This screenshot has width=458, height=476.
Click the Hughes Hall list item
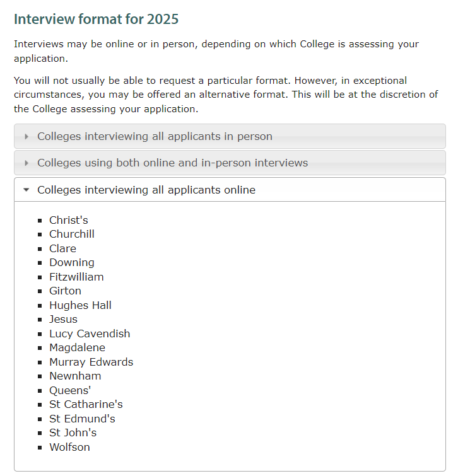tap(80, 305)
